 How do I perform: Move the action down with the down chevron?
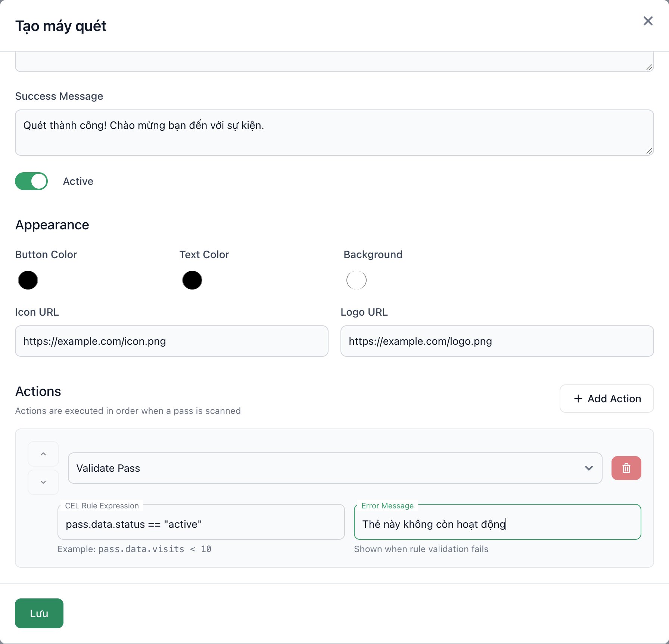[43, 482]
